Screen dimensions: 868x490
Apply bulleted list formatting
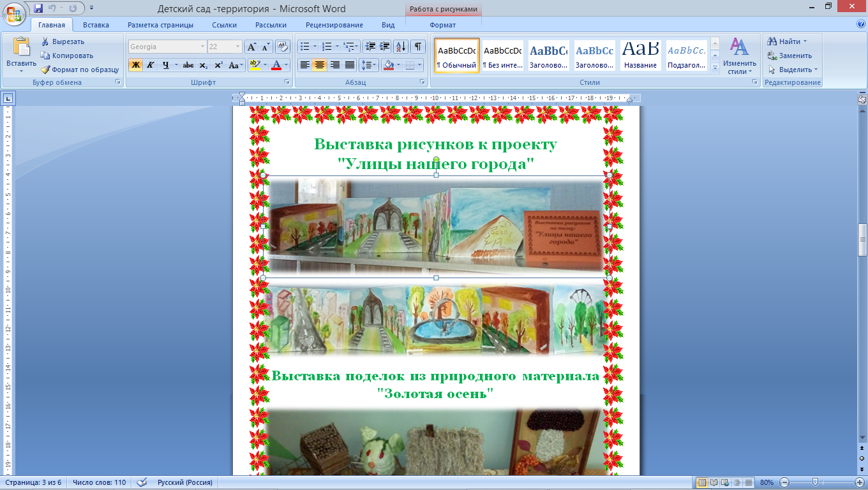[x=308, y=47]
